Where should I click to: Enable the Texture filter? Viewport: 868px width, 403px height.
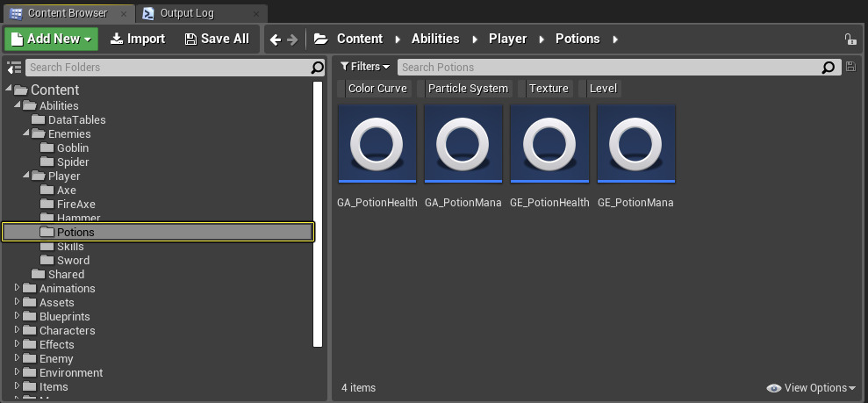549,89
